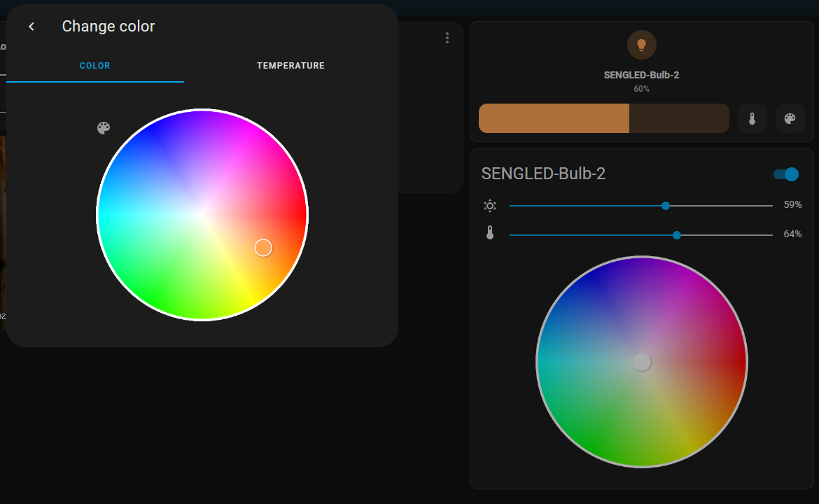
Task: Switch to the TEMPERATURE tab
Action: click(290, 65)
